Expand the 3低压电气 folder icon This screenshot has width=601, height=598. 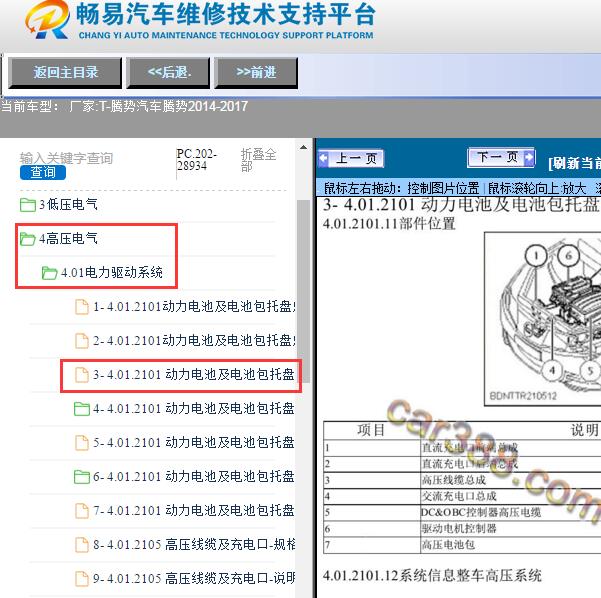click(x=28, y=205)
